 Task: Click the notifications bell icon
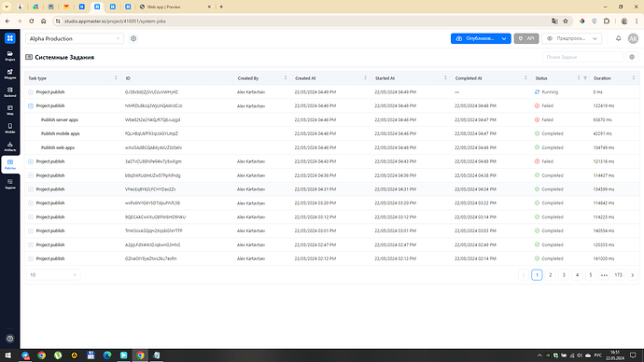618,38
